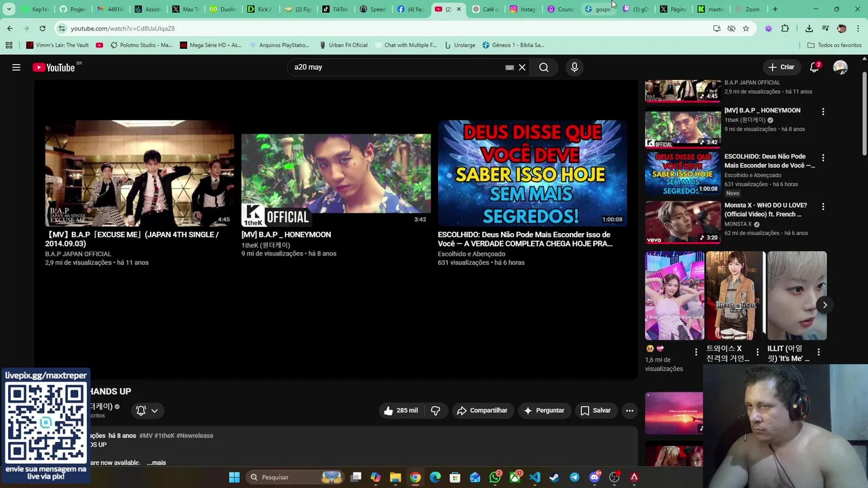Open Todos os favoritos folder
The height and width of the screenshot is (488, 868).
(834, 45)
